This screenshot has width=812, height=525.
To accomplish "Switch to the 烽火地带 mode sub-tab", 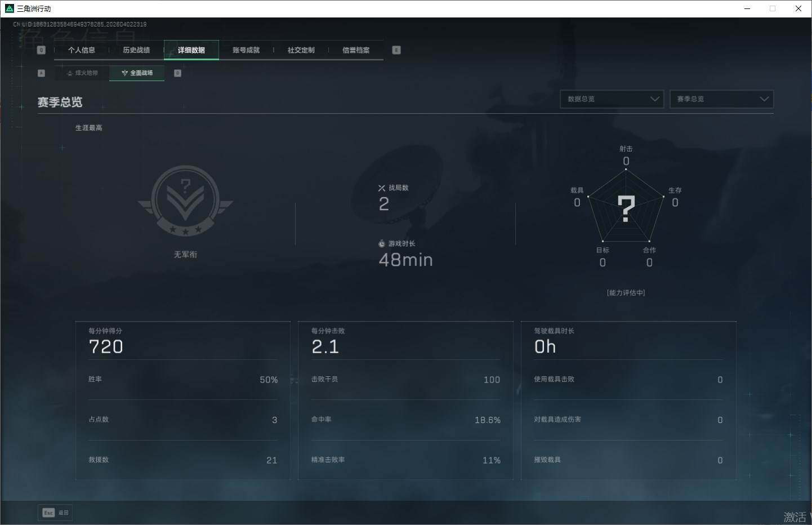I will pyautogui.click(x=82, y=73).
